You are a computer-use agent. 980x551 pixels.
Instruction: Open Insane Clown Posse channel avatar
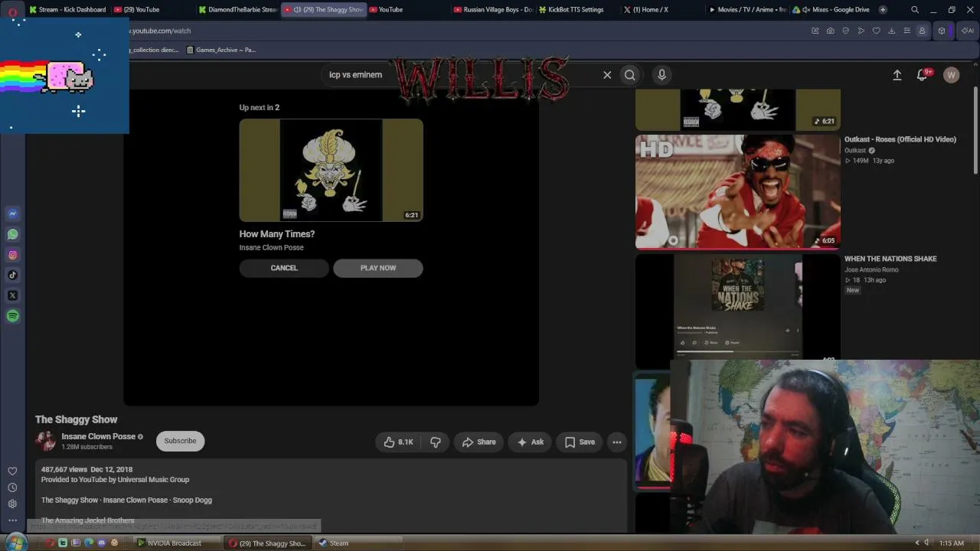pyautogui.click(x=46, y=441)
